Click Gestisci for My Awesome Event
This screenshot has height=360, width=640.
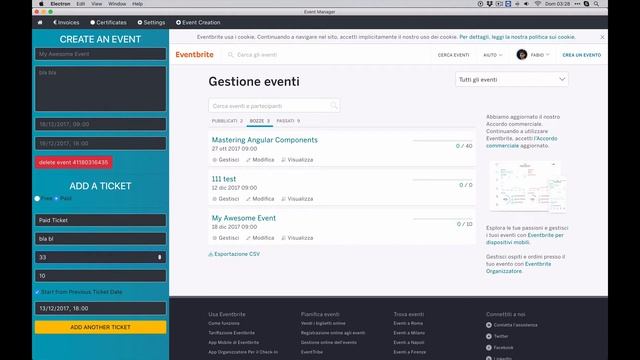[x=226, y=238]
